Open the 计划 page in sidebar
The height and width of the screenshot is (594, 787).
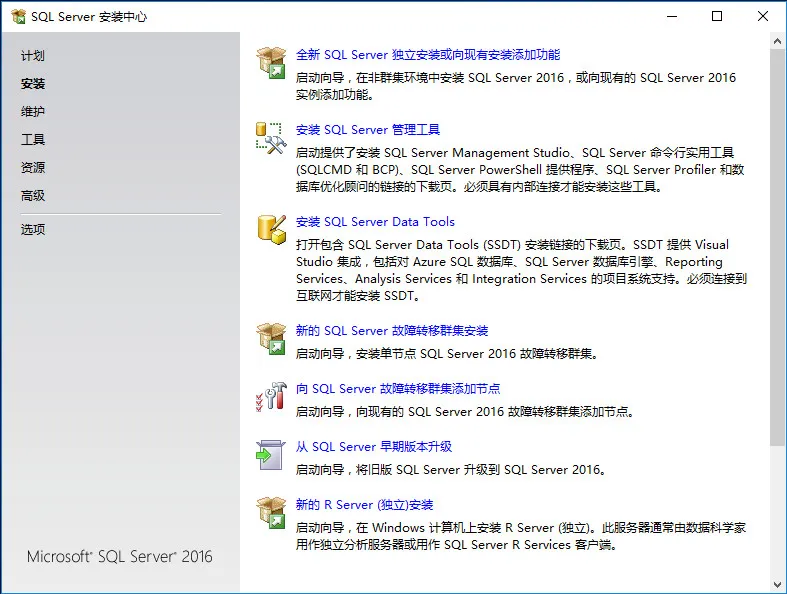point(33,56)
